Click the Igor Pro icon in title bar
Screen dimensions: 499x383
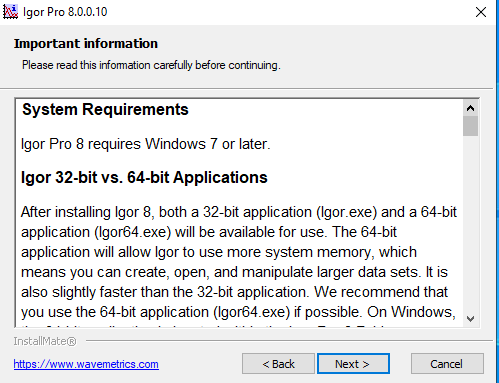[x=10, y=12]
